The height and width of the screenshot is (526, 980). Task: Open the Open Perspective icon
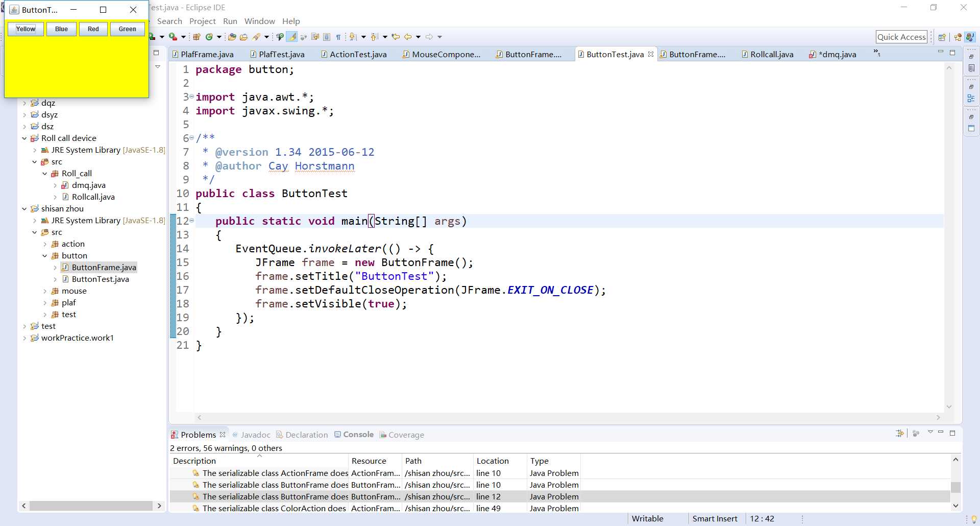tap(942, 37)
